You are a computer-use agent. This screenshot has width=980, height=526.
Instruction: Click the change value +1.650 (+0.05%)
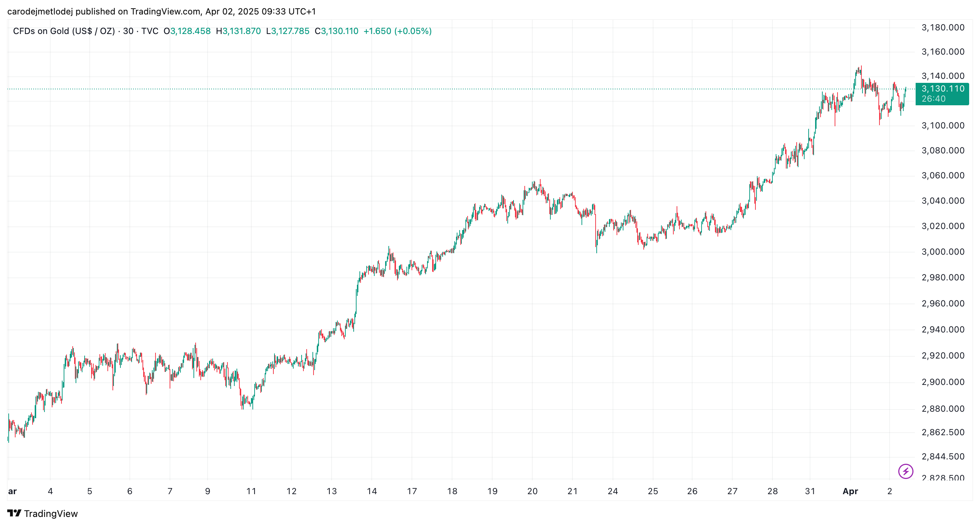click(397, 31)
